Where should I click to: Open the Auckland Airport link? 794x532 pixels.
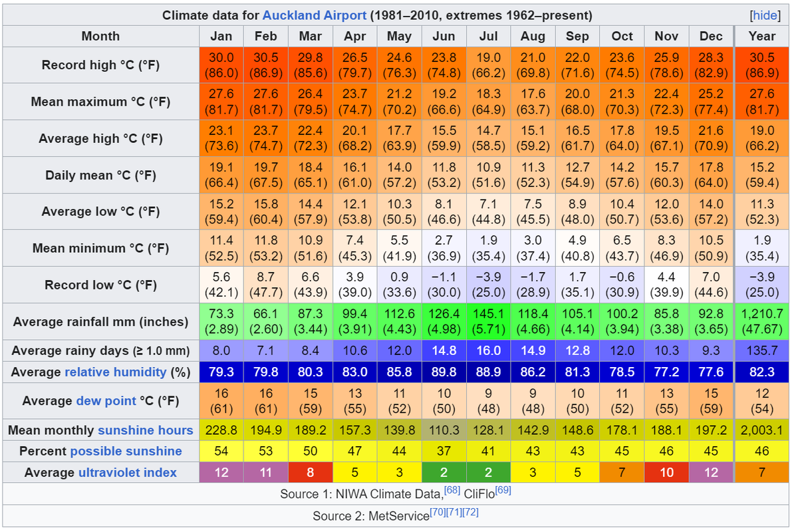coord(314,15)
